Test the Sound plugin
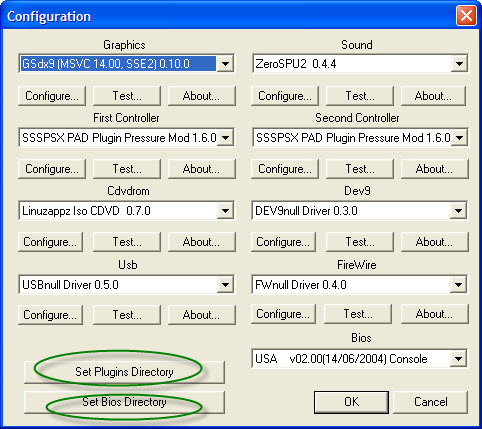The width and height of the screenshot is (482, 429). pos(360,96)
